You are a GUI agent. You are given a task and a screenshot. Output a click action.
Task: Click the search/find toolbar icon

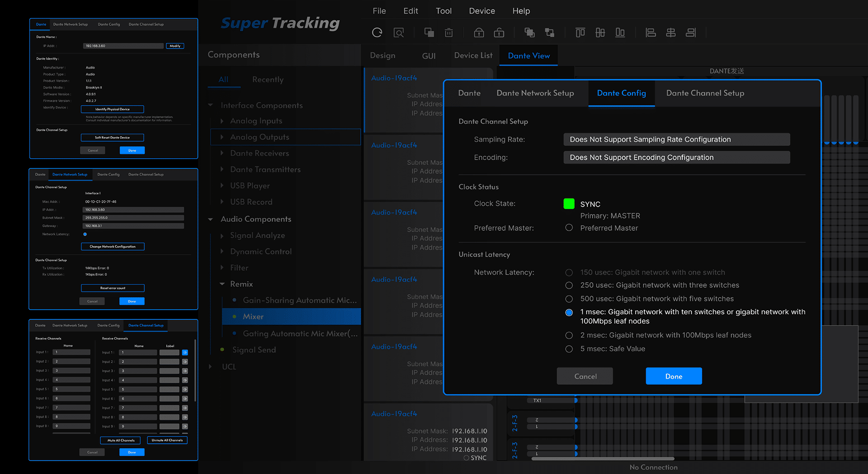point(398,33)
